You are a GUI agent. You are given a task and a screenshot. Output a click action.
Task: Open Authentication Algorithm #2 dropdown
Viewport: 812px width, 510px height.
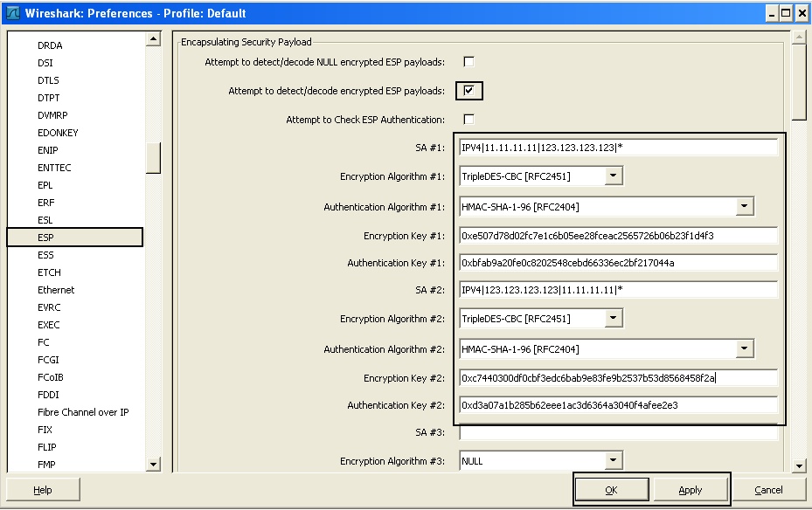(x=744, y=348)
